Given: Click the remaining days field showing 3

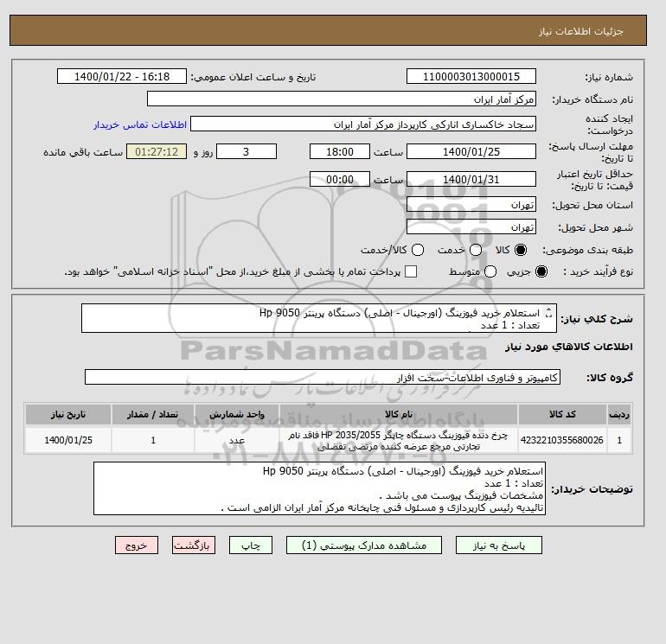Looking at the screenshot, I should 247,151.
